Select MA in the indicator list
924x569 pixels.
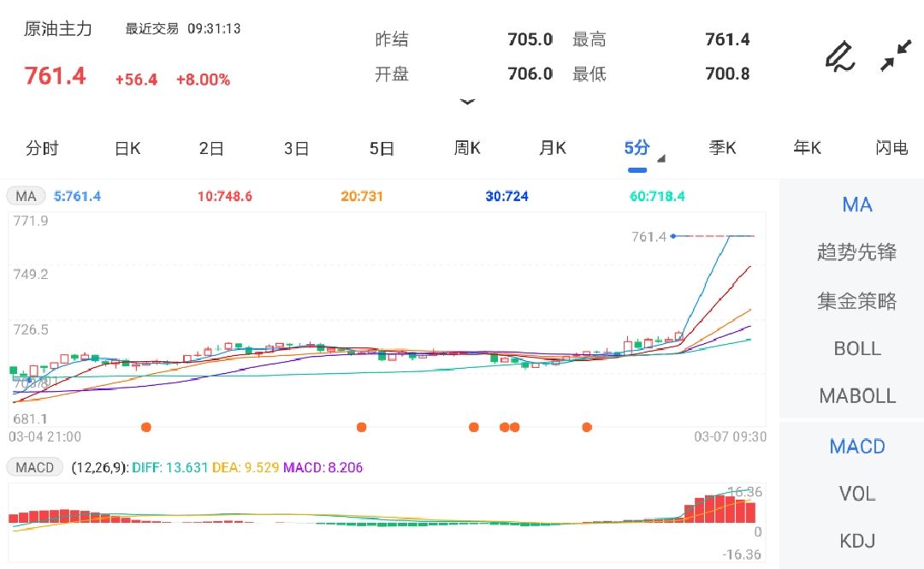[x=856, y=204]
